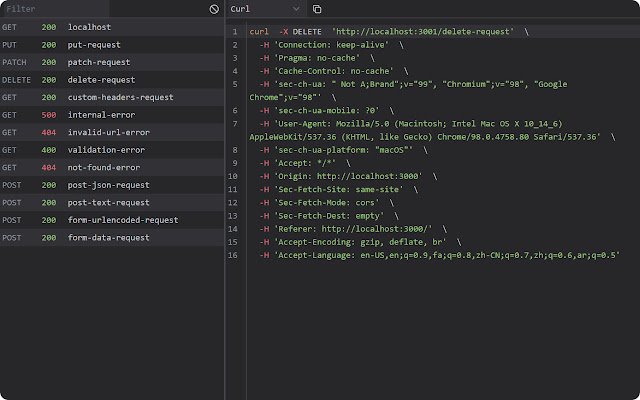Image resolution: width=640 pixels, height=400 pixels.
Task: Click the 'sec-ch-ua-mobile: ?0' header line
Action: coord(327,110)
